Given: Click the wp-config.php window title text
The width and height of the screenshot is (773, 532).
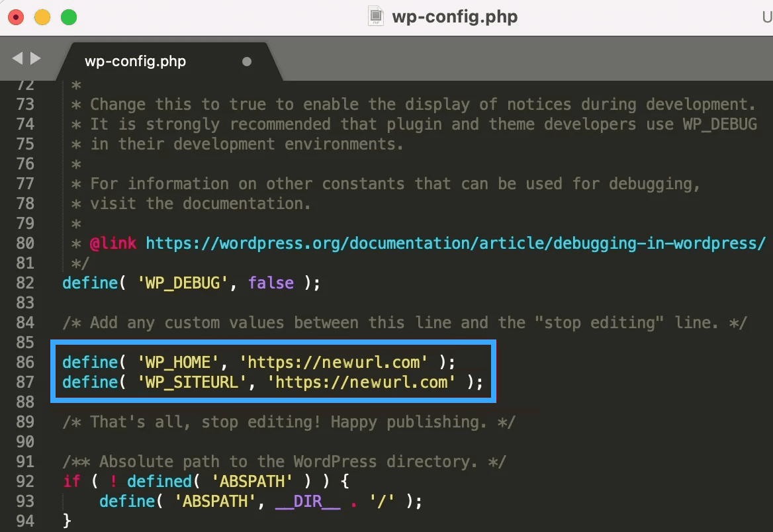Looking at the screenshot, I should point(455,17).
